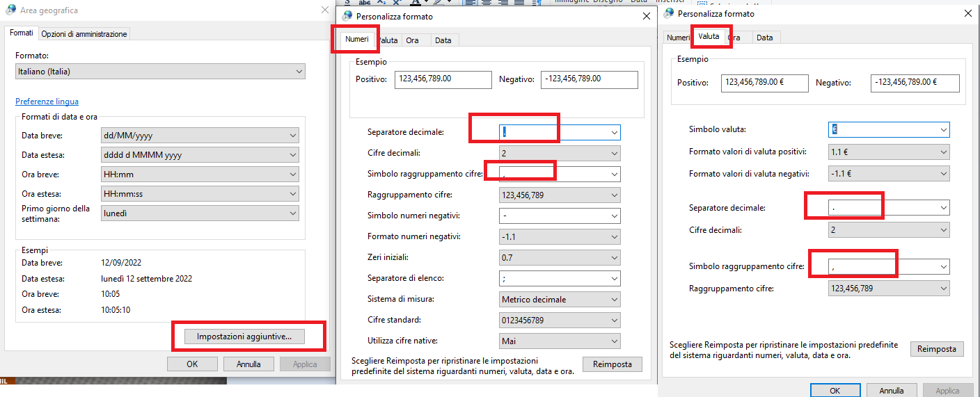Open Separatore decimale combo in Numeri dialog

pyautogui.click(x=560, y=132)
